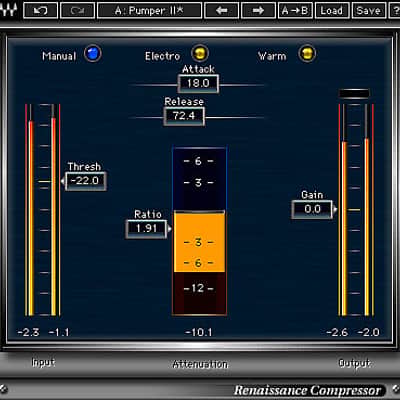Toggle the Manual release mode button
Viewport: 400px width, 400px height.
93,54
